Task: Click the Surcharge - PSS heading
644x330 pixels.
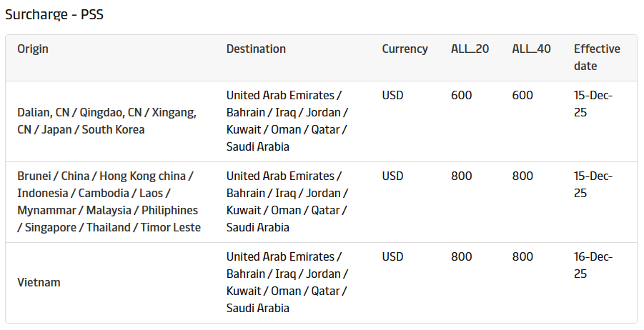Action: point(54,14)
